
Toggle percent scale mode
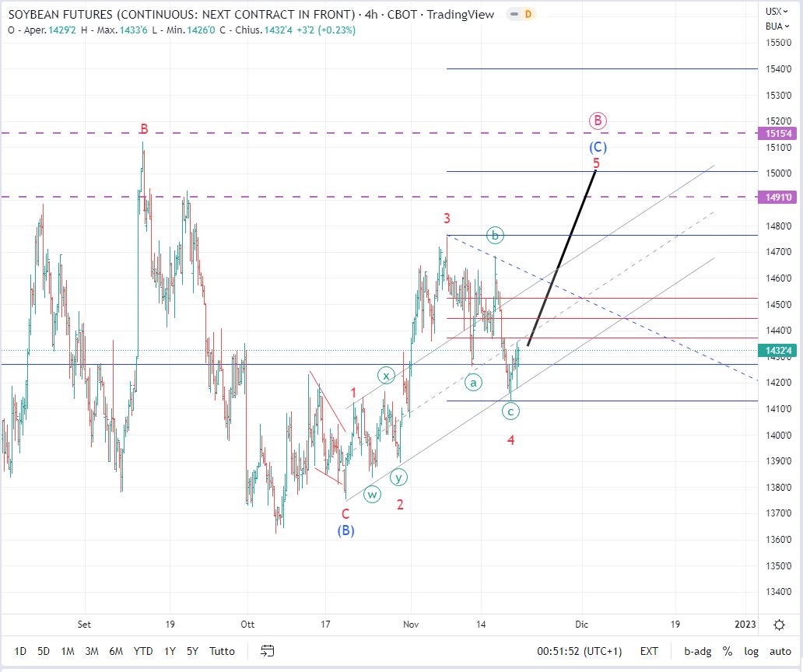coord(728,651)
